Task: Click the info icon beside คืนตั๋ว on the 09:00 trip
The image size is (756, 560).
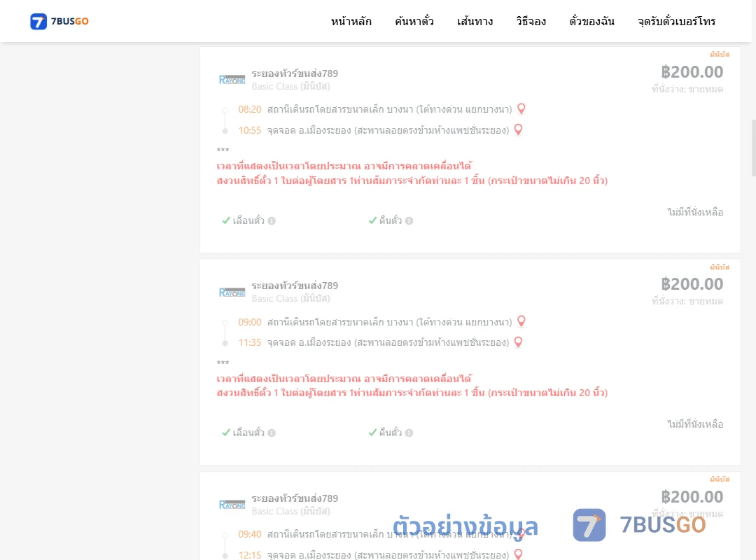Action: click(409, 433)
